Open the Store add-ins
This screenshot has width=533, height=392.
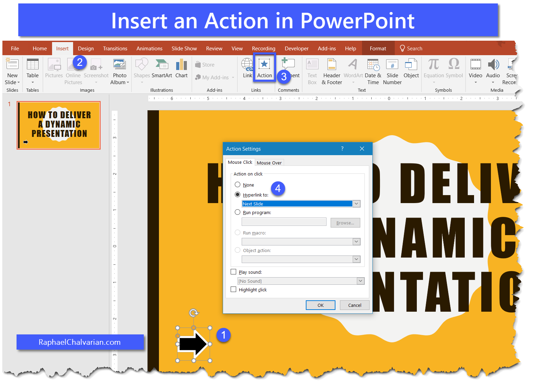pos(205,64)
